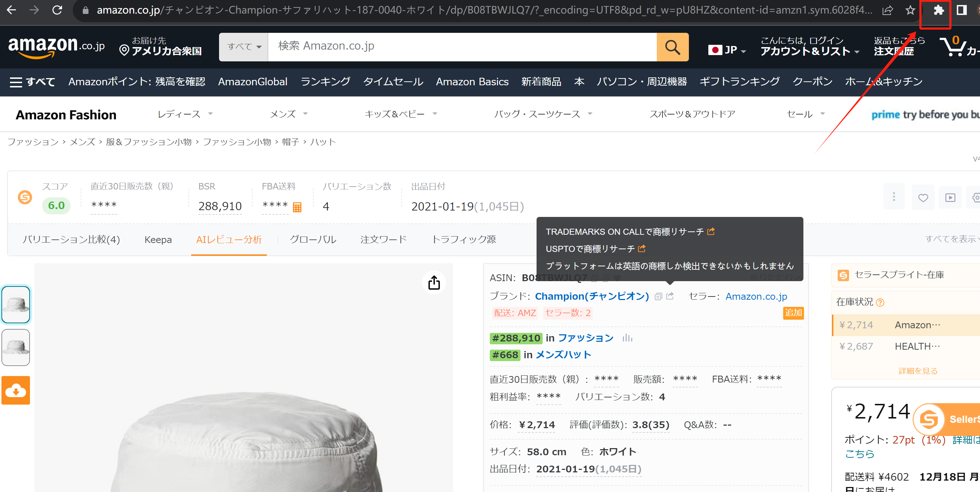Click the ランキング nav link

(325, 82)
